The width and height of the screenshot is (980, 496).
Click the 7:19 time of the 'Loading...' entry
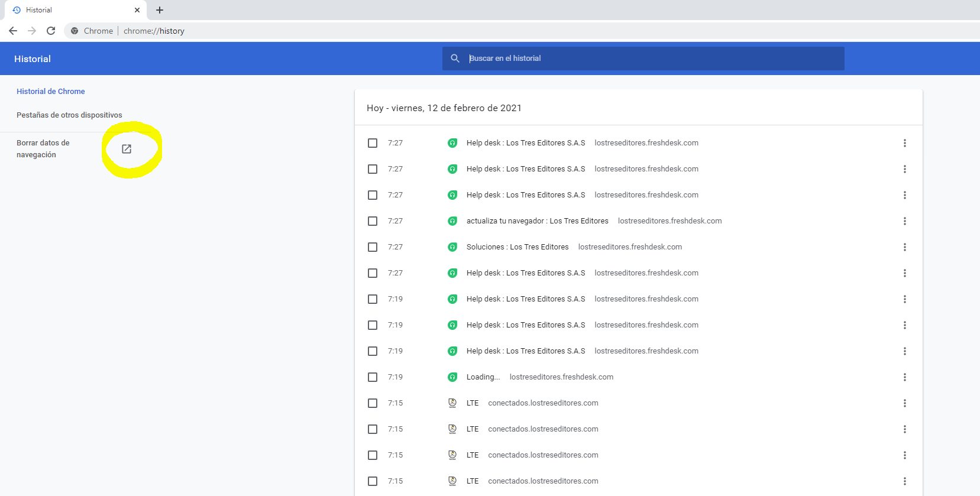click(395, 377)
